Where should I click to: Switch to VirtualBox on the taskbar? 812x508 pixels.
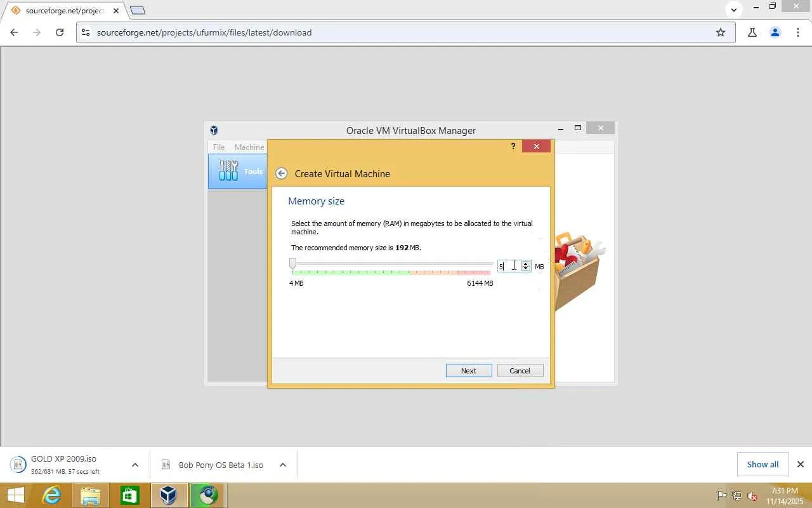tap(169, 495)
